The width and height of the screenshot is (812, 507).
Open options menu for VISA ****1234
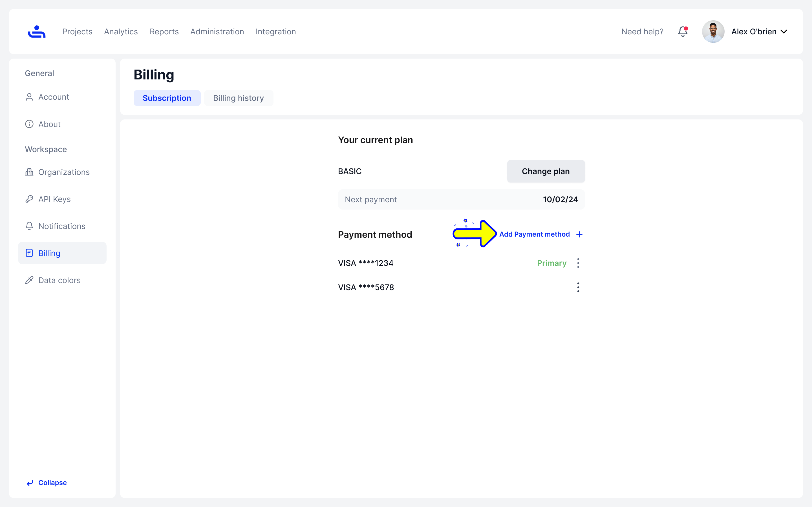tap(578, 263)
